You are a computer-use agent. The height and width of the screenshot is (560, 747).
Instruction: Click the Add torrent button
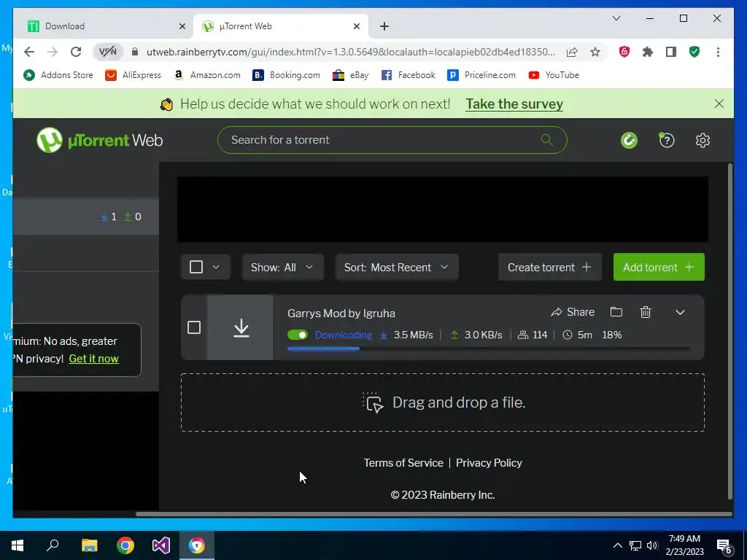click(x=659, y=267)
